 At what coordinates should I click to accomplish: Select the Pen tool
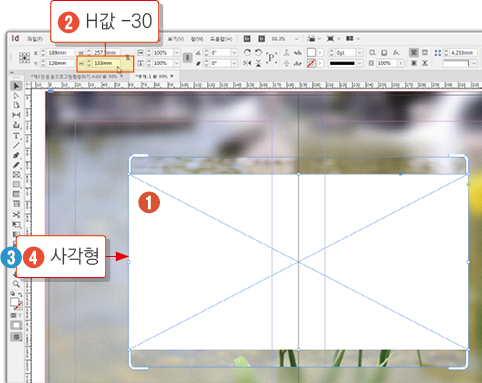(x=16, y=155)
